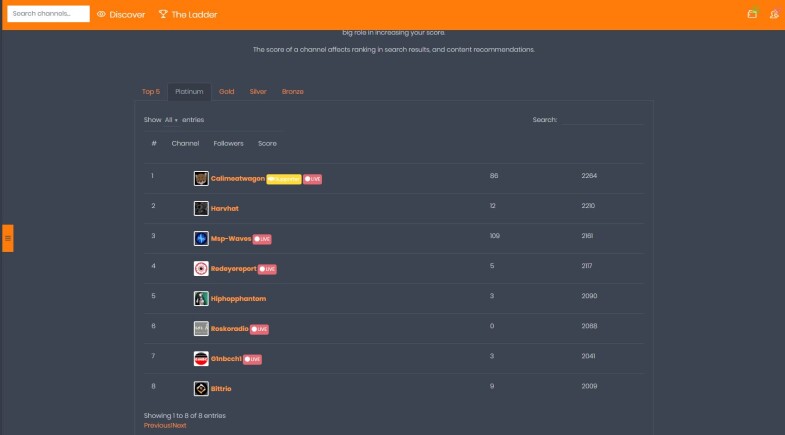This screenshot has height=435, width=785.
Task: Click follower count 12 for Harvhat
Action: pos(493,206)
